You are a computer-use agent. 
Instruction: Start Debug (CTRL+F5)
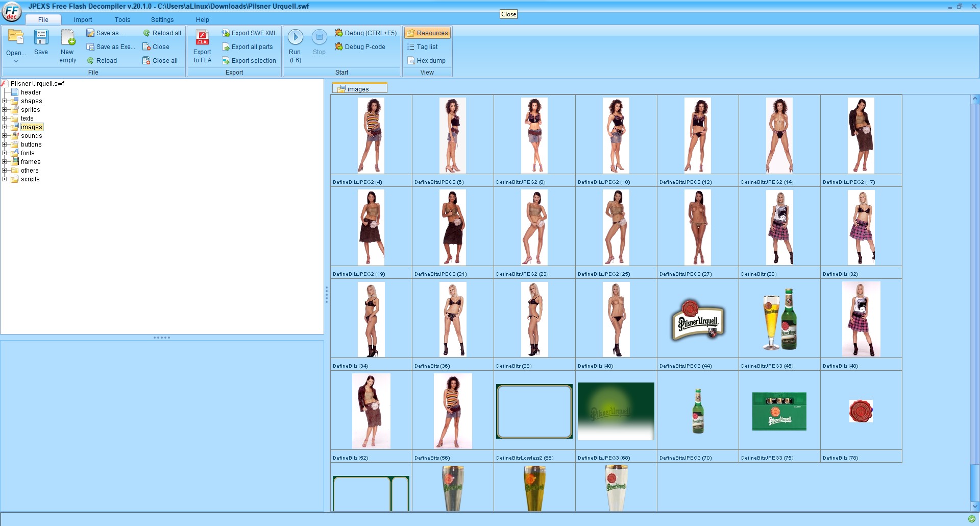[x=365, y=33]
